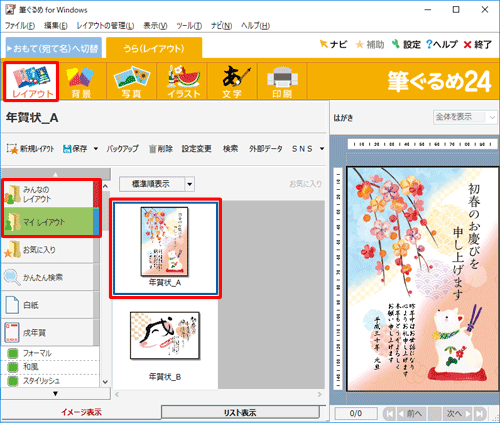Expand the dropdown arrow next to SNS

tap(322, 149)
